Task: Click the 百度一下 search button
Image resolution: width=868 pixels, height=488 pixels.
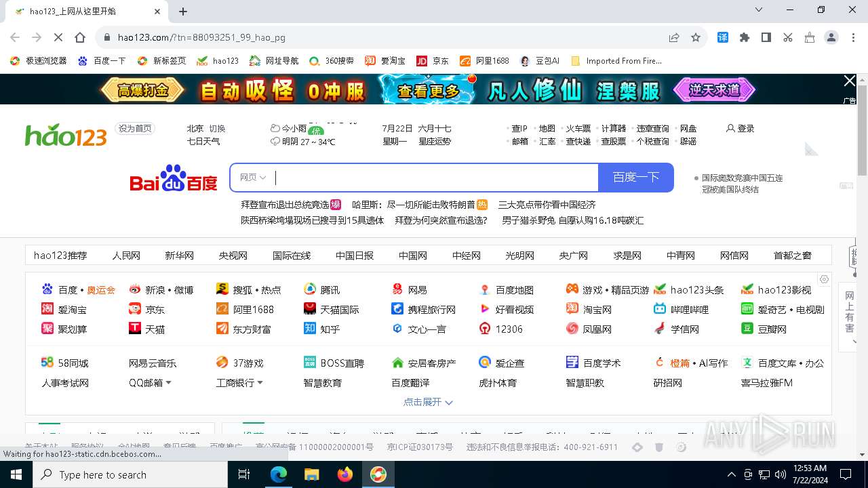Action: pos(636,178)
